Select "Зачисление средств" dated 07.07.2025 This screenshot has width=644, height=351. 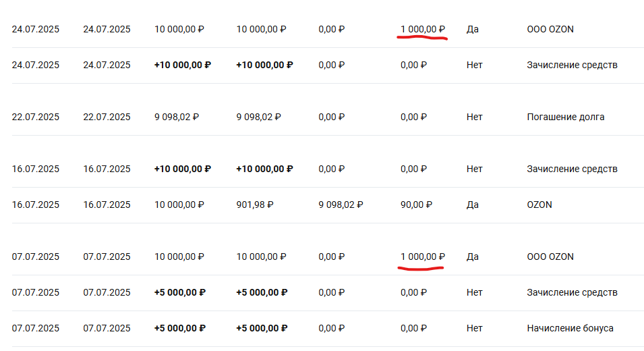coord(572,292)
